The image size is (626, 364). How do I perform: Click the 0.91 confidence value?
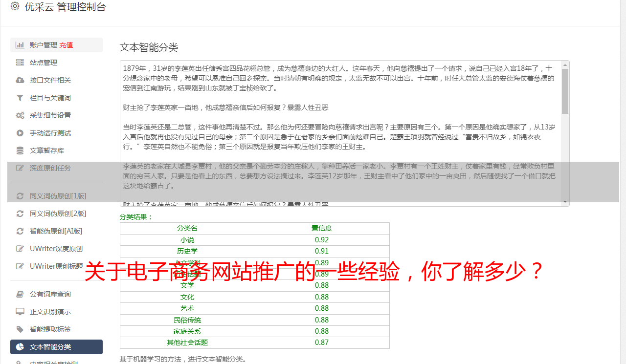pos(322,251)
